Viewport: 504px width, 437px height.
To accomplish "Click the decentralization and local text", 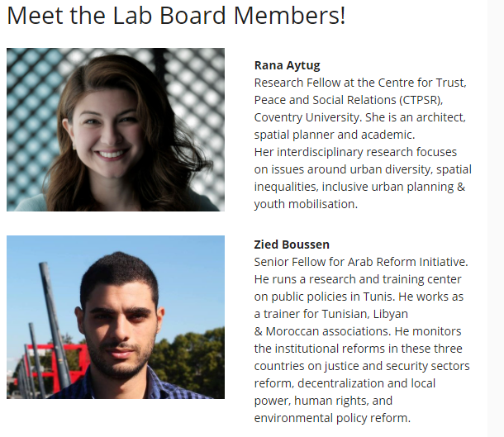I will [x=366, y=383].
